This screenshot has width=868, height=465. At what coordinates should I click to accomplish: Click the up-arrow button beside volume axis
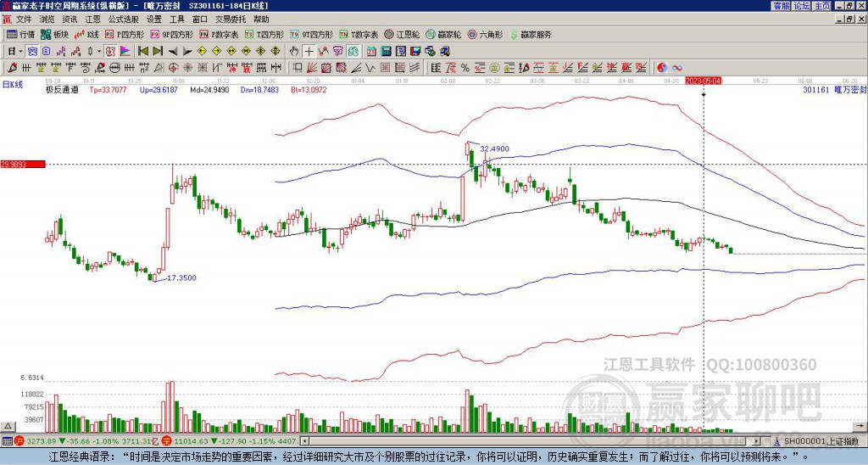(7, 426)
